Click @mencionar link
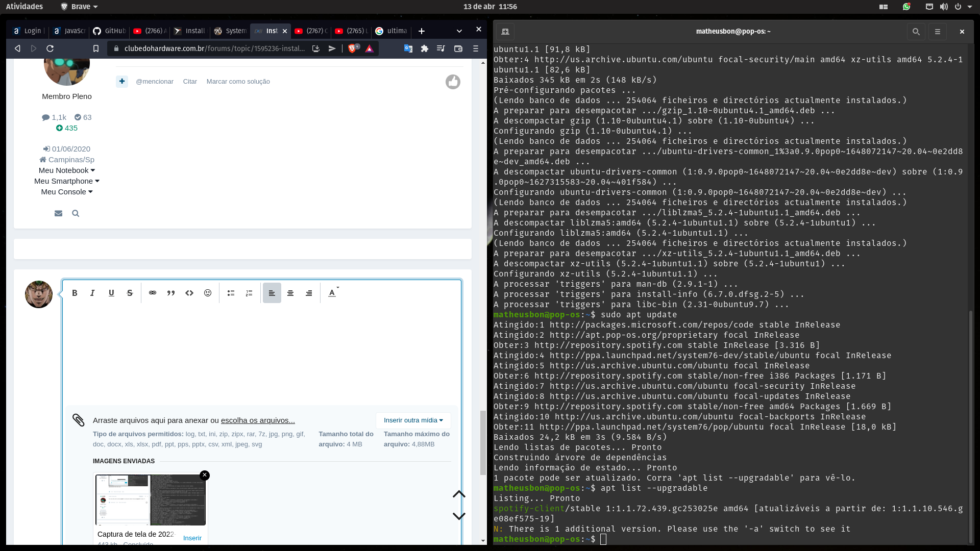The width and height of the screenshot is (980, 551). [155, 82]
